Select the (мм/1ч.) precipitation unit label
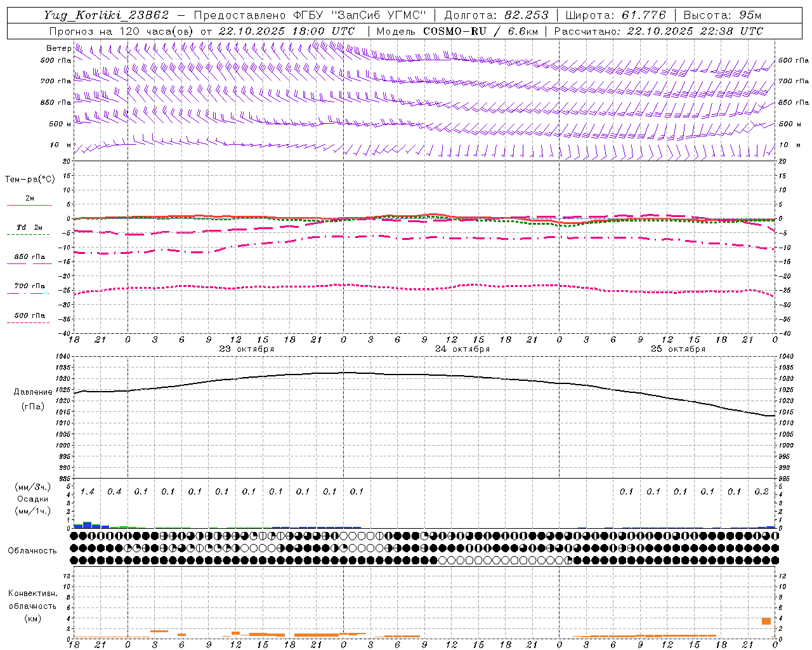812x650 pixels. [x=33, y=511]
